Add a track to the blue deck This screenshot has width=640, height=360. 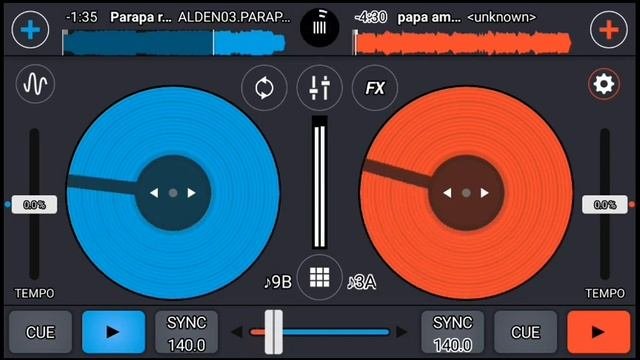coord(30,30)
